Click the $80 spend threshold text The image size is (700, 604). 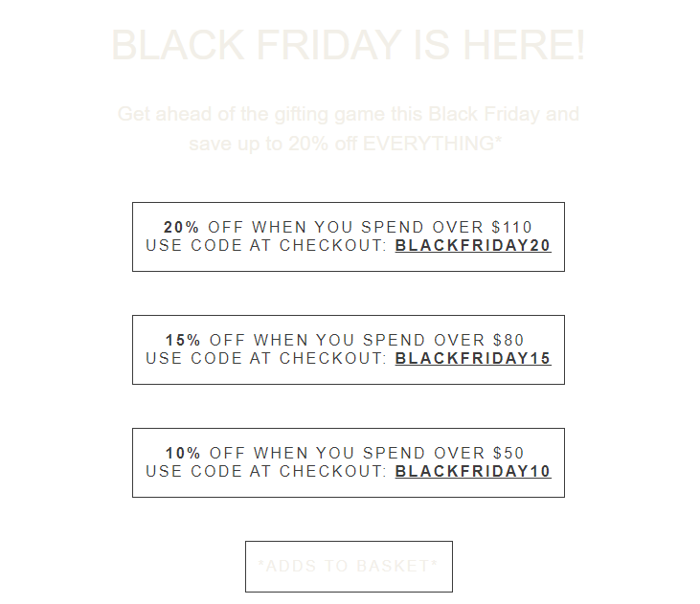tap(508, 340)
